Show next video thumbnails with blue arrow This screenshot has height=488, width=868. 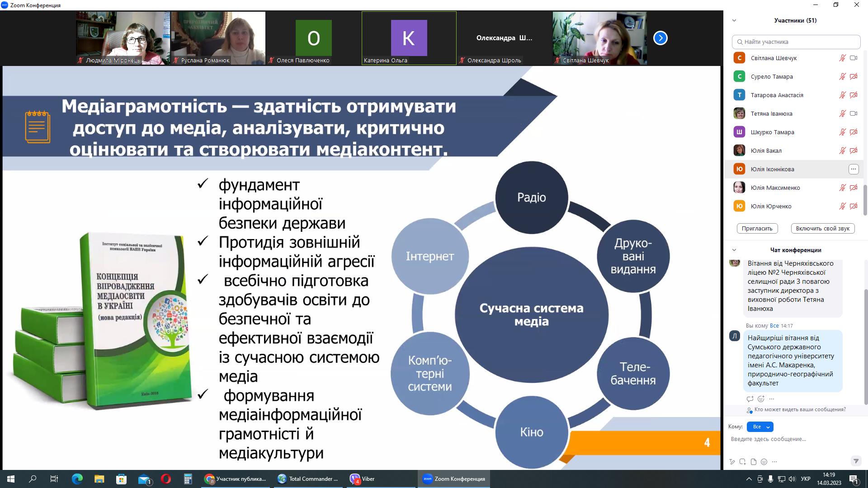660,38
